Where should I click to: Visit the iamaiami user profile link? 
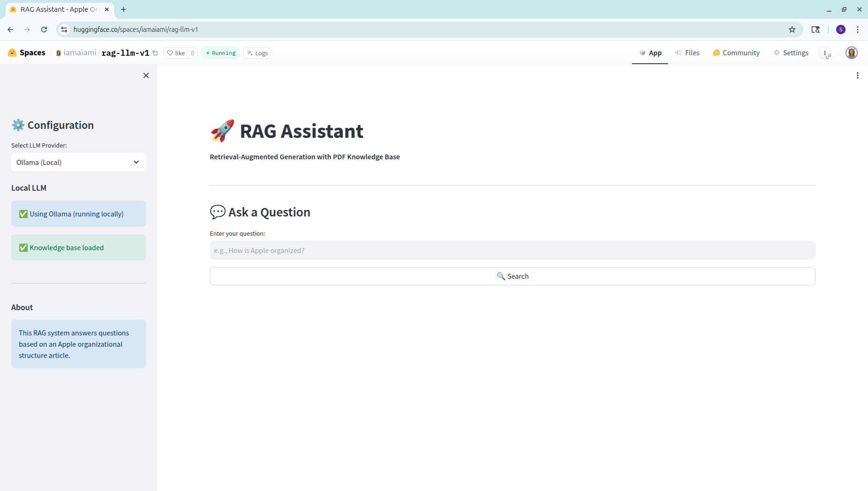click(80, 53)
